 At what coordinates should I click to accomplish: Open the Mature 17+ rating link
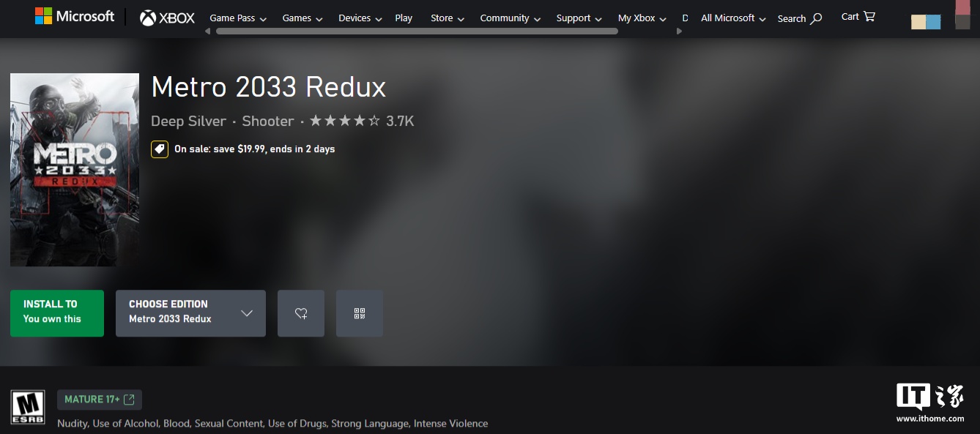[100, 400]
